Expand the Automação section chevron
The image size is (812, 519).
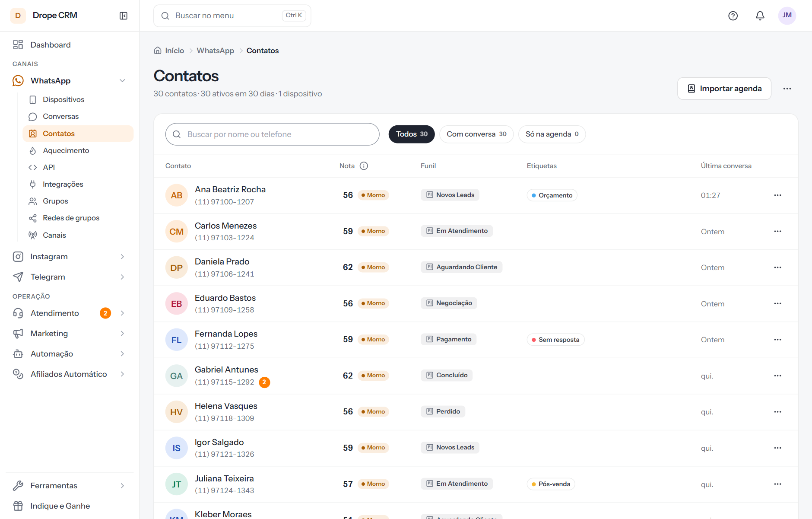coord(122,354)
